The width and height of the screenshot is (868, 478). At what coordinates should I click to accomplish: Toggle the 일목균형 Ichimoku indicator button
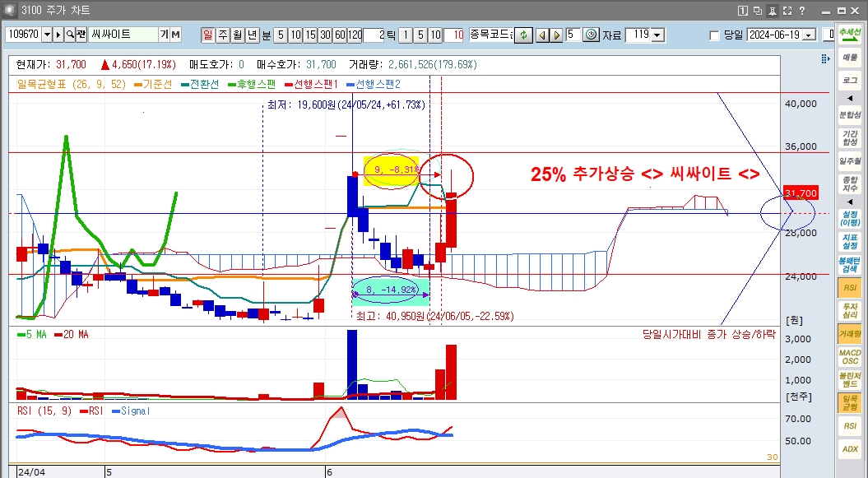[x=850, y=403]
